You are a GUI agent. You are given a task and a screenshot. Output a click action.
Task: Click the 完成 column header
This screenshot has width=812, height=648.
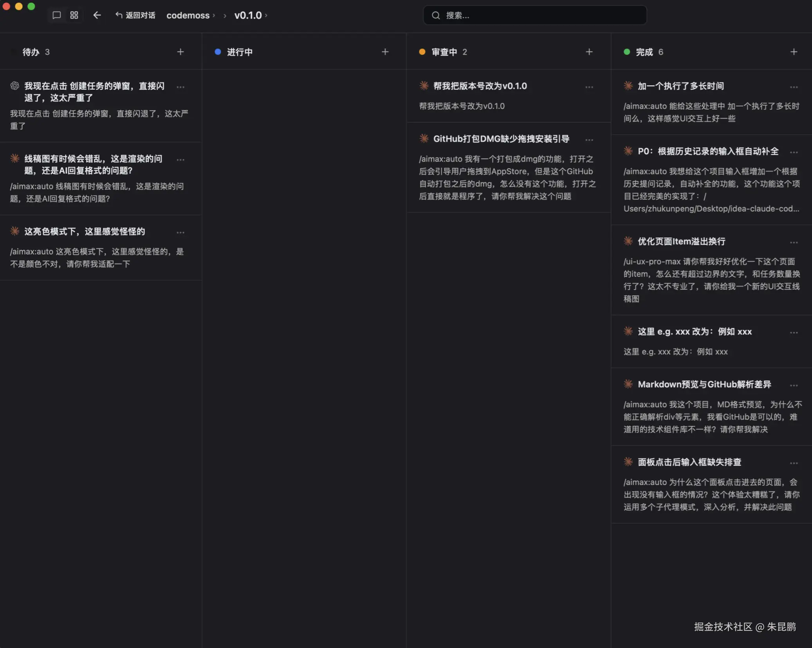[644, 52]
